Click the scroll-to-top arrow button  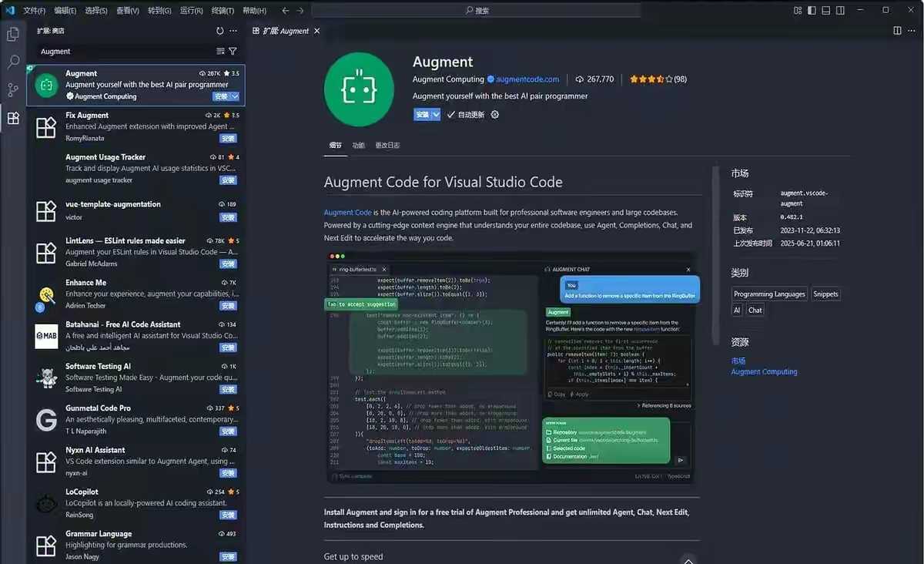pyautogui.click(x=688, y=559)
